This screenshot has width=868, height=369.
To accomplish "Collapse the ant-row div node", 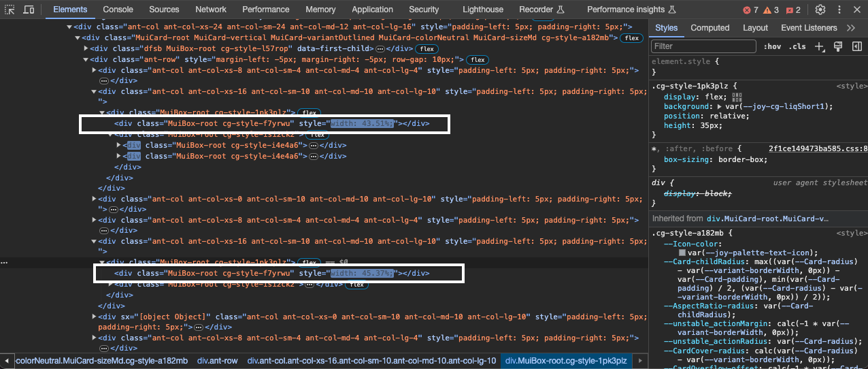I will pos(86,59).
